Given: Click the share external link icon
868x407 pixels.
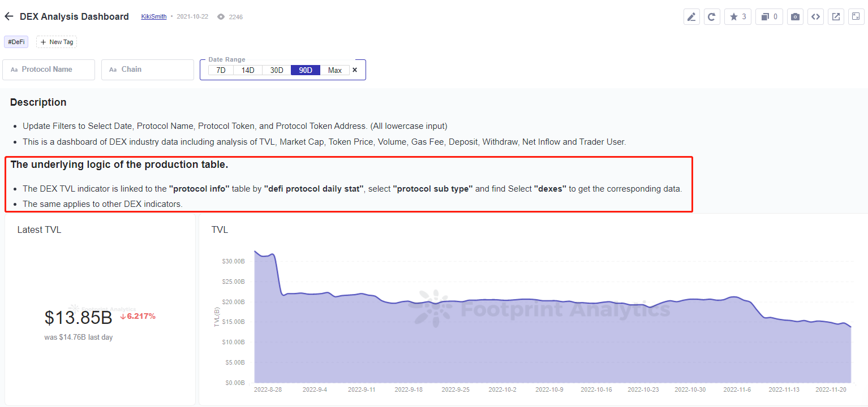Looking at the screenshot, I should point(836,17).
